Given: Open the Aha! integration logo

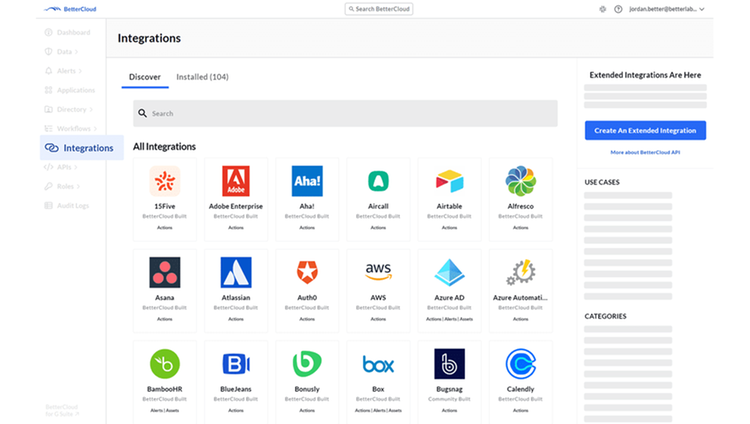Looking at the screenshot, I should [x=307, y=181].
